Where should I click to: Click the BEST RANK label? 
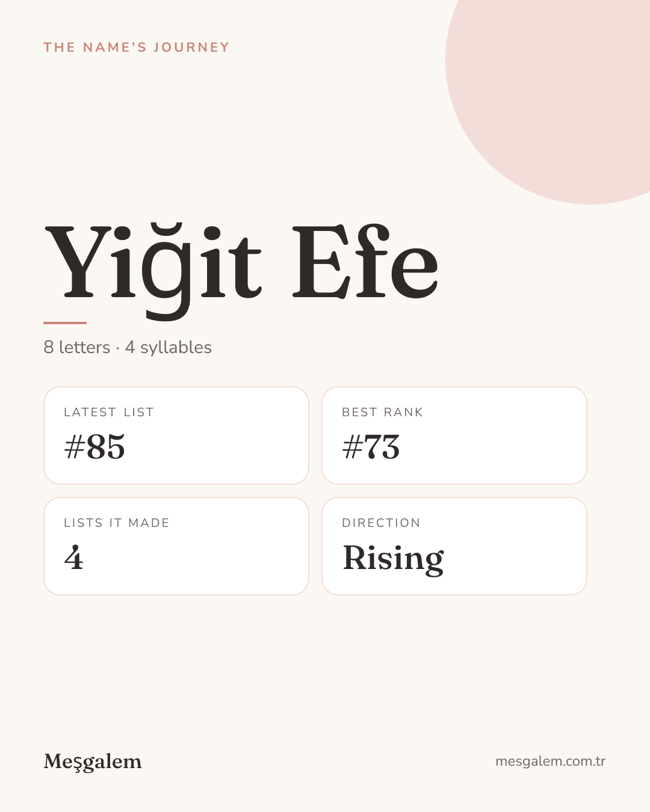pyautogui.click(x=383, y=412)
